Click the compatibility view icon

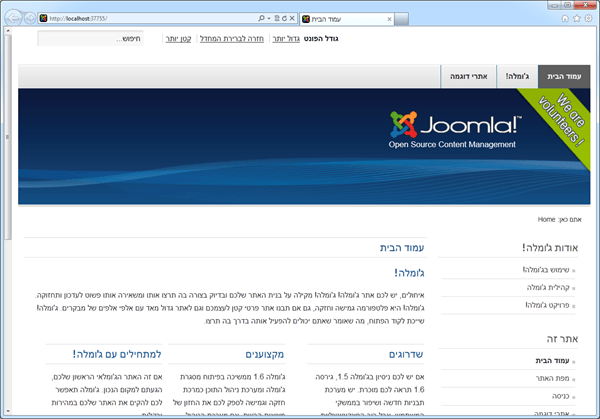[x=277, y=18]
